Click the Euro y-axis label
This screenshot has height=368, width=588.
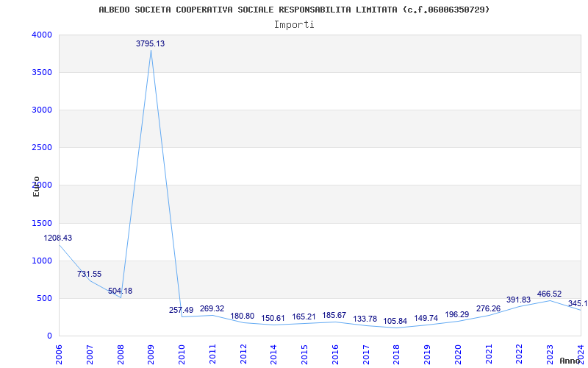tap(36, 186)
